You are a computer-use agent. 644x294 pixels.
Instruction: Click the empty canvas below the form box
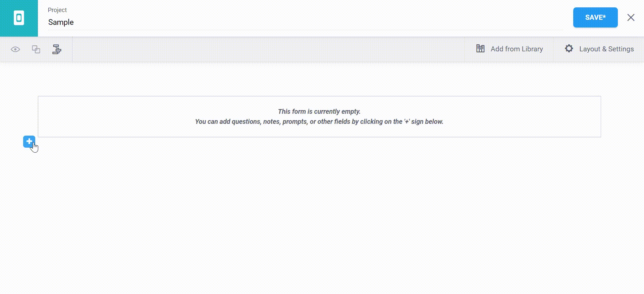point(319,215)
